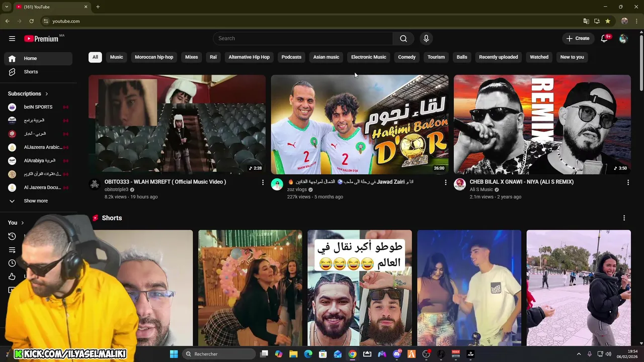Select the Watched filter chip
The height and width of the screenshot is (362, 644).
click(539, 57)
